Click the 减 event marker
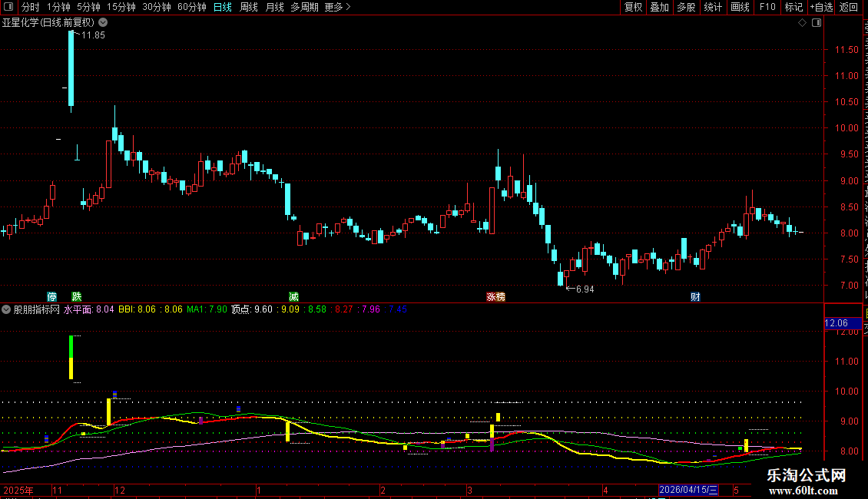This screenshot has height=499, width=868. click(294, 296)
